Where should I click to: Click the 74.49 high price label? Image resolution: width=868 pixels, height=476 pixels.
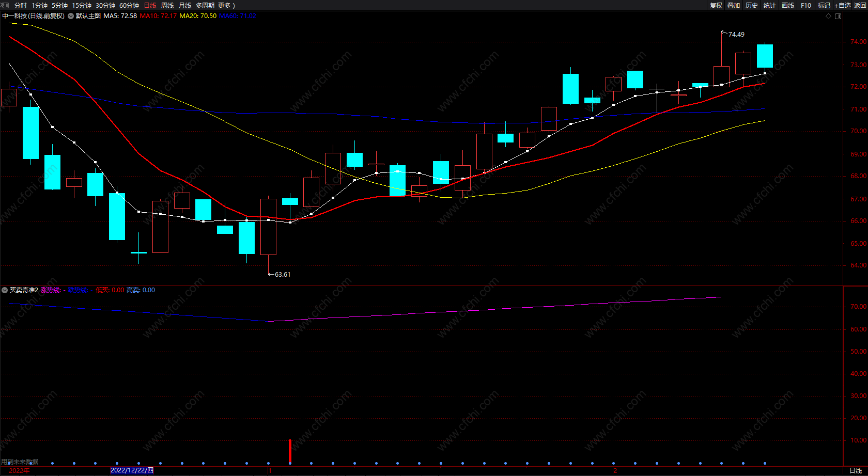tap(736, 35)
